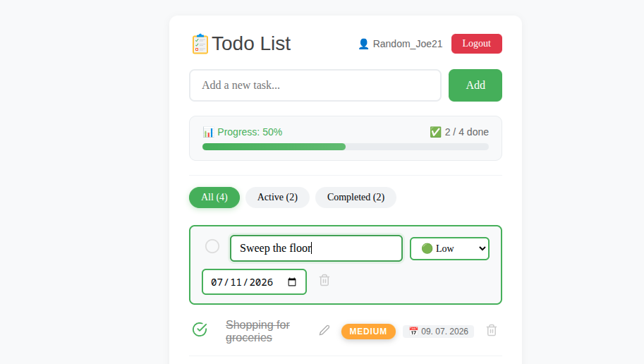The width and height of the screenshot is (644, 364).
Task: Focus the Add a new task field
Action: [315, 85]
